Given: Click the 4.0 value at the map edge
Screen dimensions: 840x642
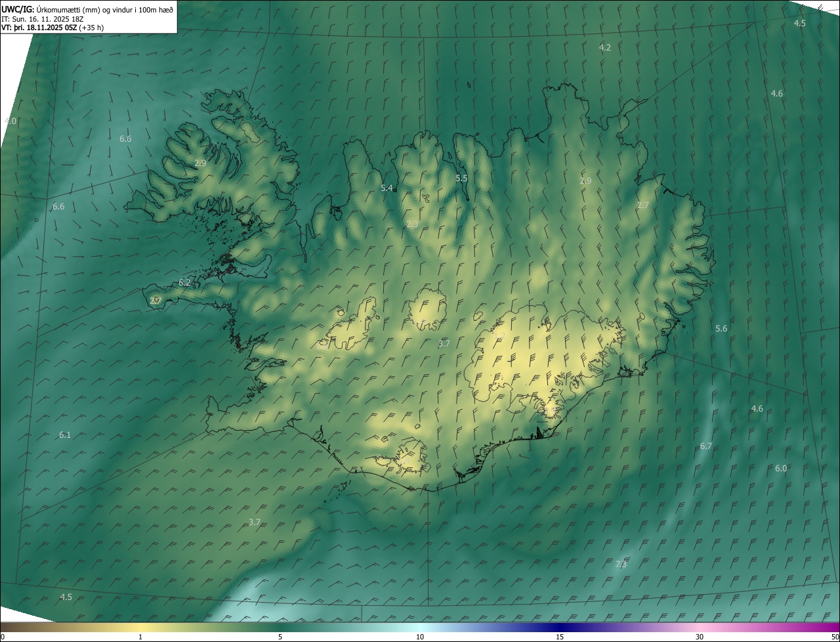Looking at the screenshot, I should point(10,121).
